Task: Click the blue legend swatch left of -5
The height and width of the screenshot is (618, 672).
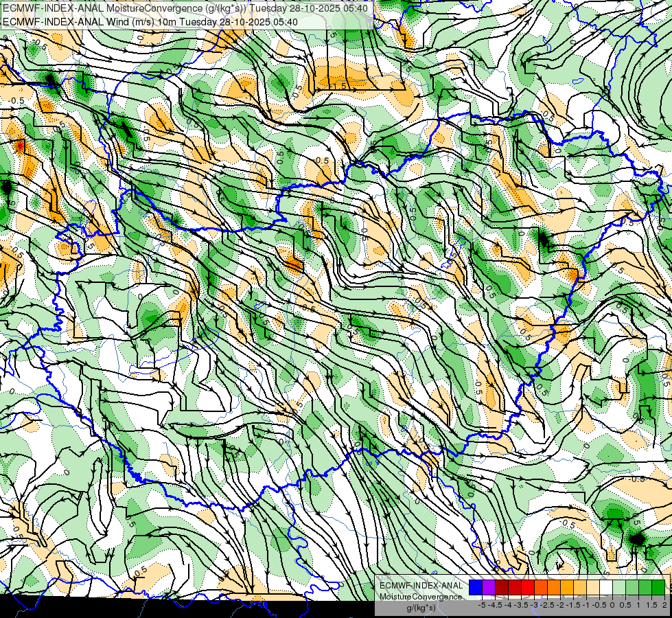Action: tap(476, 587)
